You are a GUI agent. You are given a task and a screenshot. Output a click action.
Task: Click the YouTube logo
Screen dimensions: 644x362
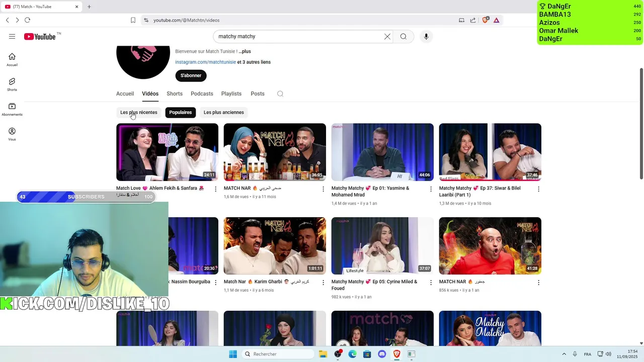coord(40,36)
